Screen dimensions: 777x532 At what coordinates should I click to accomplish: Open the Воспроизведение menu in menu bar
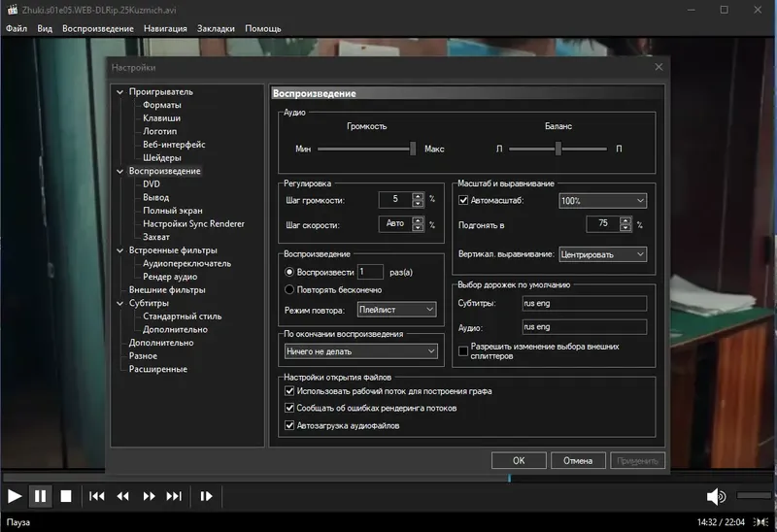[97, 28]
